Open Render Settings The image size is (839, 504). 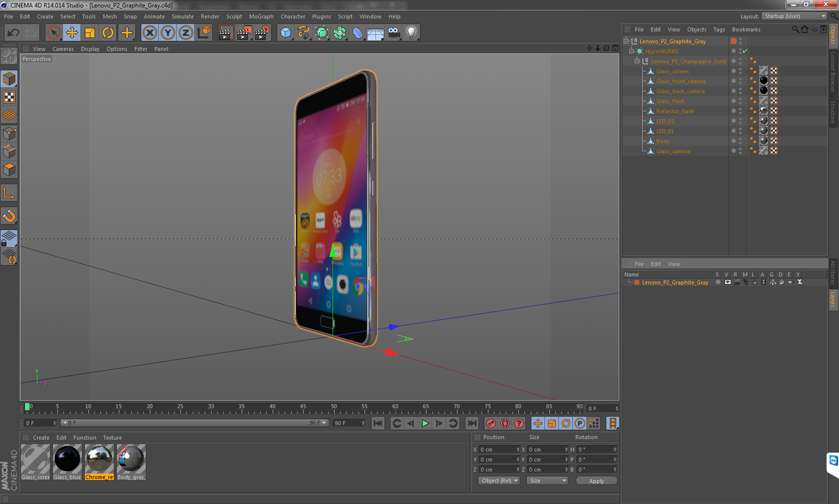click(x=262, y=33)
